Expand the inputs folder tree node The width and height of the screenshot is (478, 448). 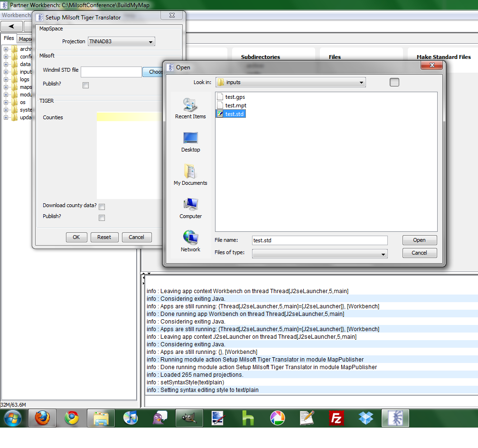click(x=6, y=72)
